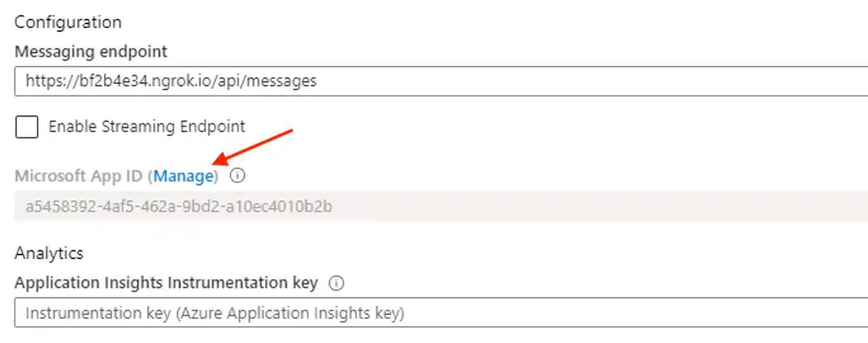
Task: Click the read-only Microsoft App ID field
Action: pyautogui.click(x=444, y=206)
